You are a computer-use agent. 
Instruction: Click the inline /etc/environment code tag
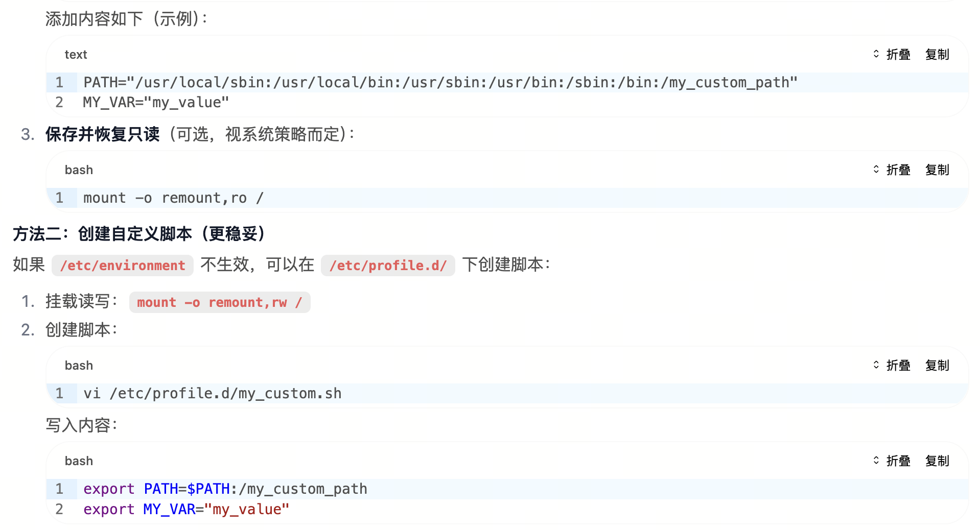tap(123, 266)
